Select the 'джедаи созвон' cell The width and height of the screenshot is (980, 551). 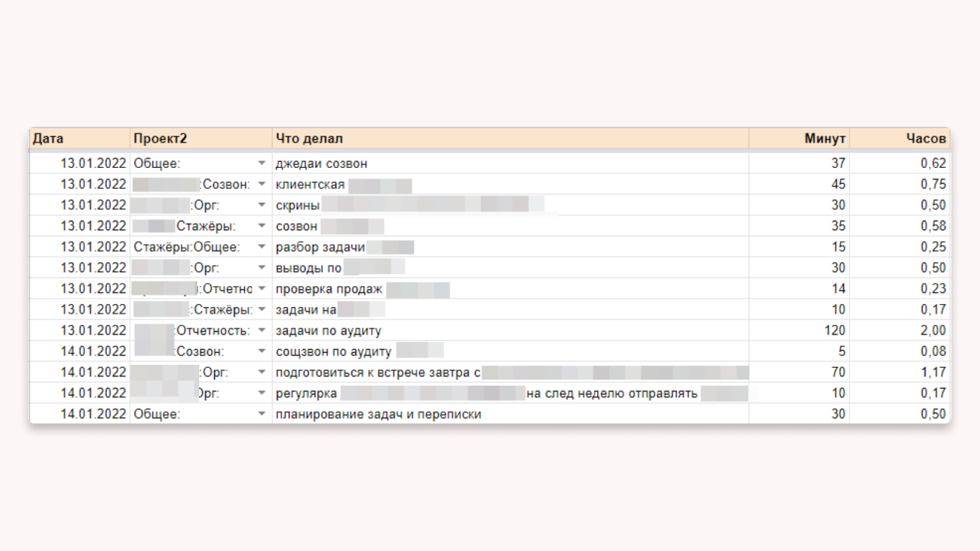pyautogui.click(x=510, y=163)
